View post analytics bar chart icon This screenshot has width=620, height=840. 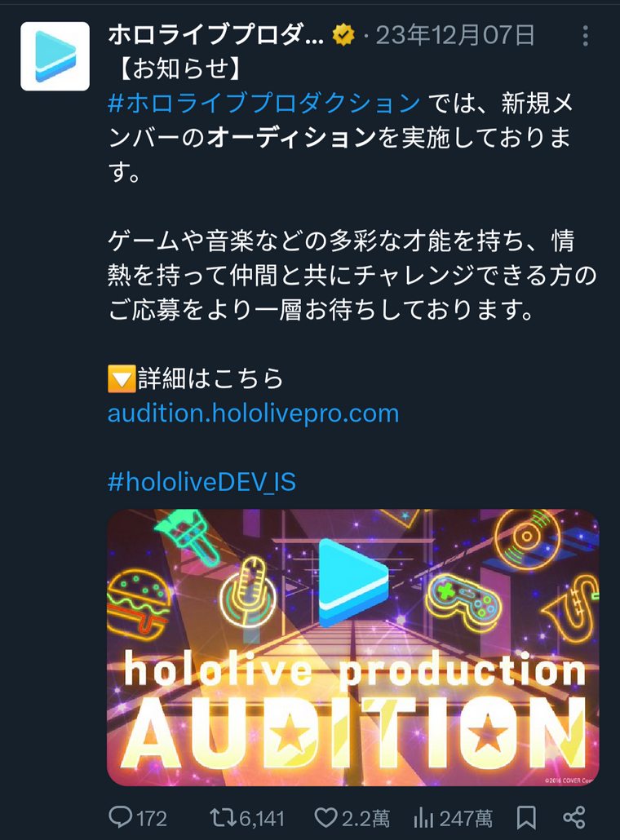423,817
